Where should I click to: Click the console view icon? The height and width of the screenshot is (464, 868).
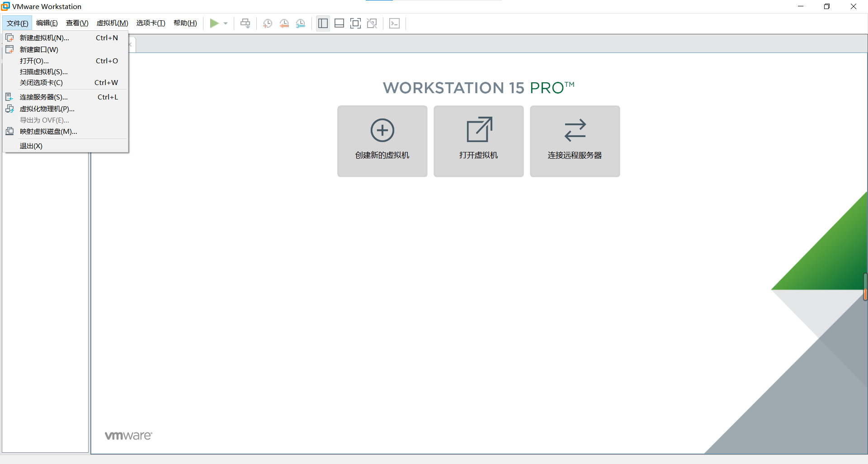coord(394,24)
